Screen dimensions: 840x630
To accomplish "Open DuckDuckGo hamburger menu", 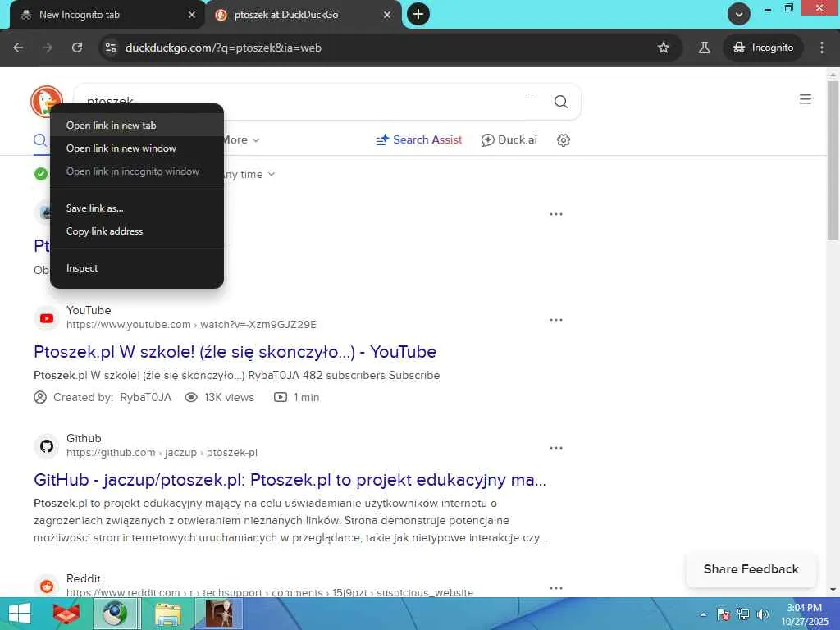I will [806, 99].
